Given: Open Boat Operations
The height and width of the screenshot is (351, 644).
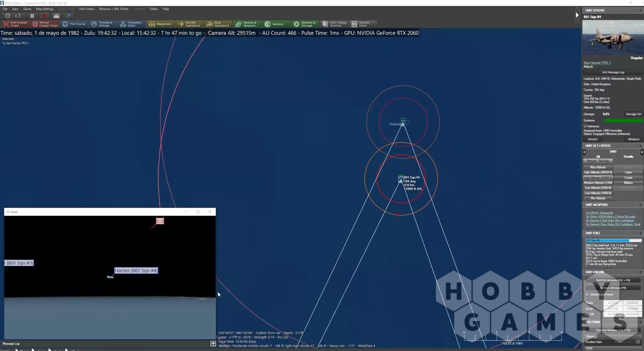Looking at the screenshot, I should point(218,24).
